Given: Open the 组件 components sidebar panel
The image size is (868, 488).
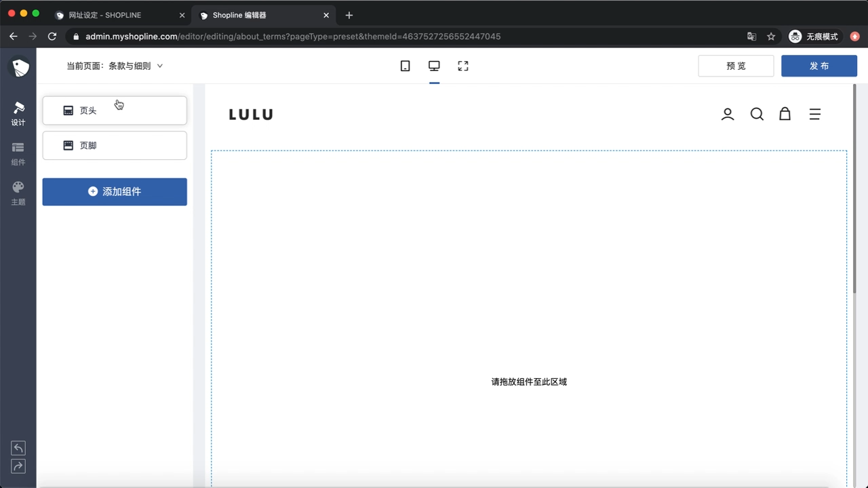Looking at the screenshot, I should point(18,154).
